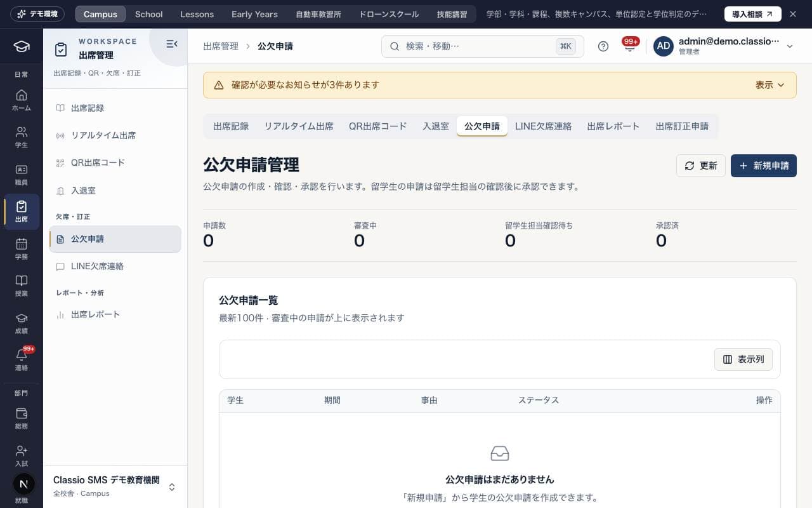
Task: Open the 職員 staff section icon
Action: pos(22,175)
